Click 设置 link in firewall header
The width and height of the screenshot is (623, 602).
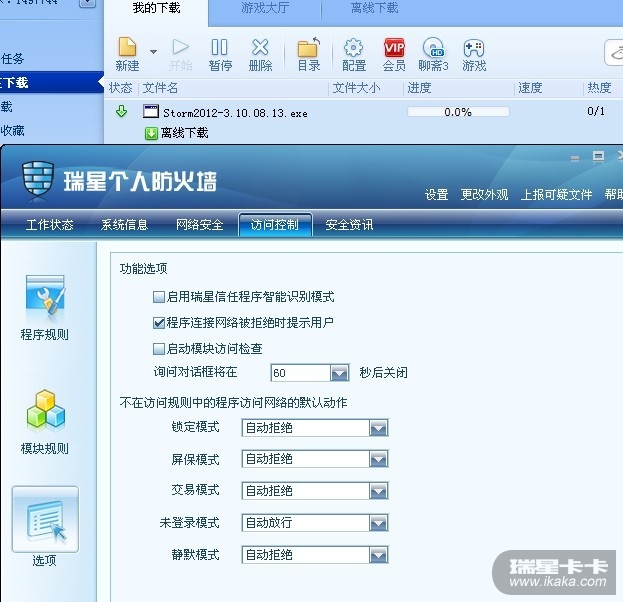(436, 195)
